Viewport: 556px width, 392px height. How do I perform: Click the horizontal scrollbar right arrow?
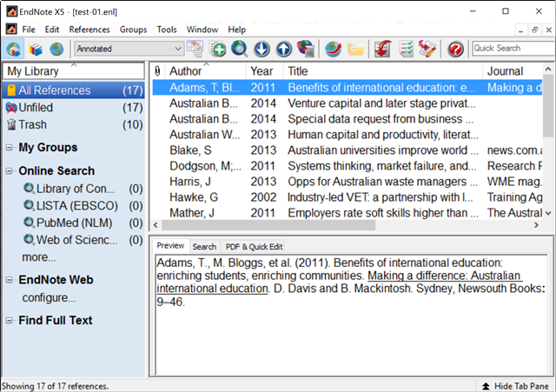[536, 225]
